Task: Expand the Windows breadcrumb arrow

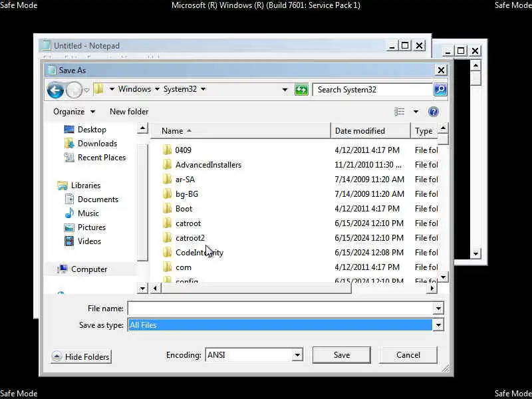Action: point(157,89)
